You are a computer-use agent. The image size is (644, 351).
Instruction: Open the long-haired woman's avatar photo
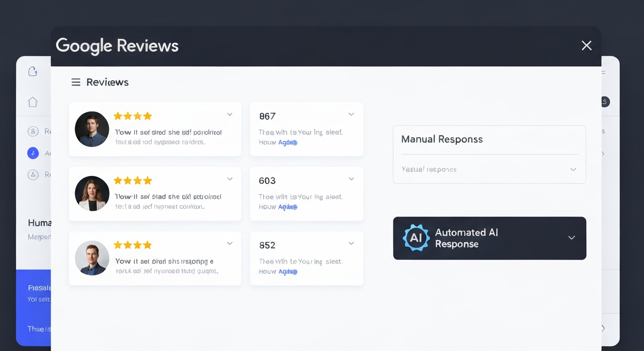click(92, 193)
